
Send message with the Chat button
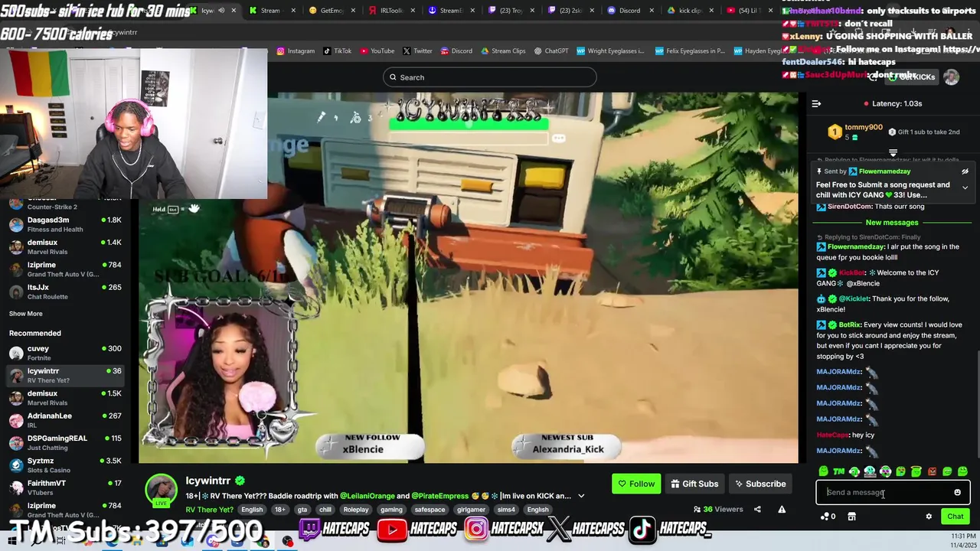click(x=955, y=517)
